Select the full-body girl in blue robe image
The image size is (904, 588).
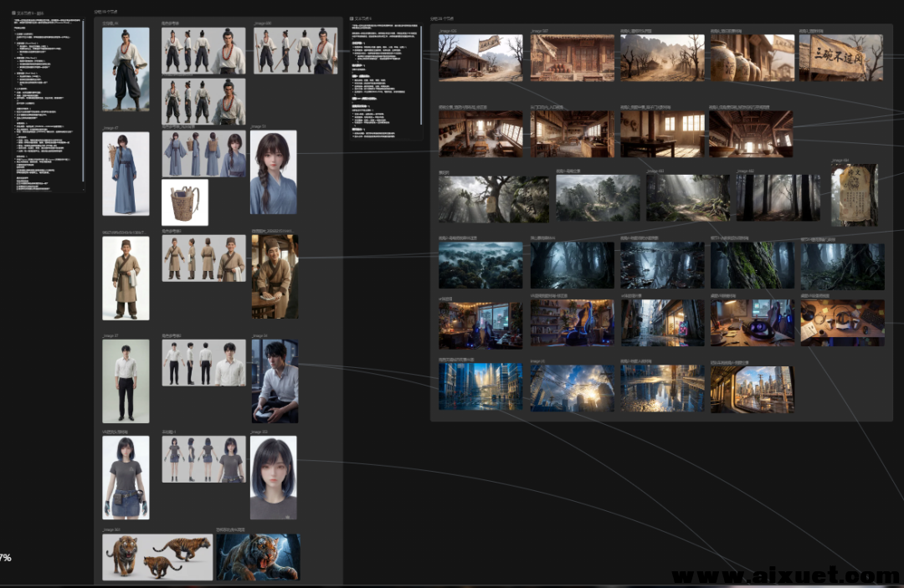[x=126, y=174]
